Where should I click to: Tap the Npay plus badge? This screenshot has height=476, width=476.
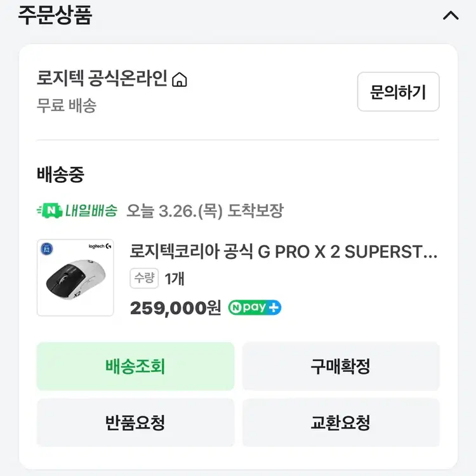[x=255, y=308]
